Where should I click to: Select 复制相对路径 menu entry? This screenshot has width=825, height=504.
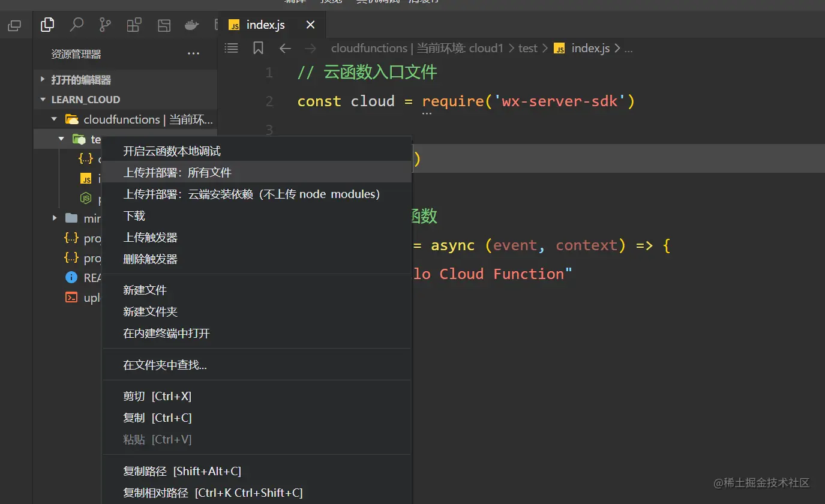[x=257, y=493]
